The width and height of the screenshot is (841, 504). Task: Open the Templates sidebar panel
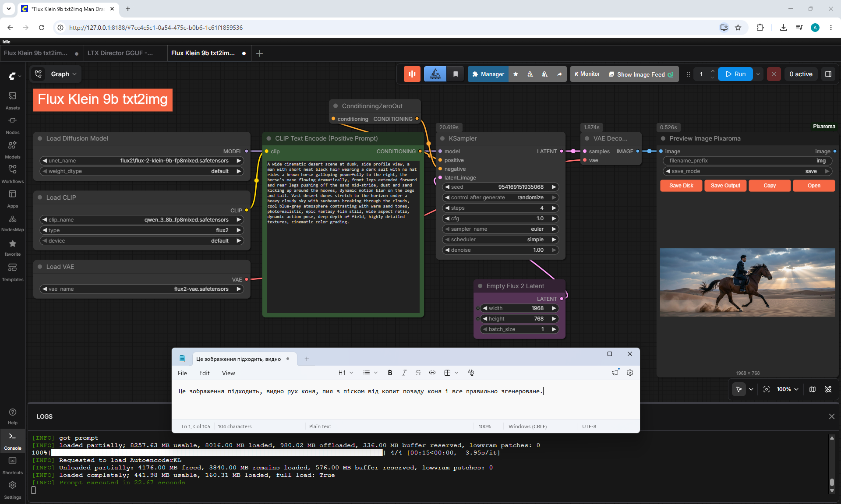click(x=12, y=272)
